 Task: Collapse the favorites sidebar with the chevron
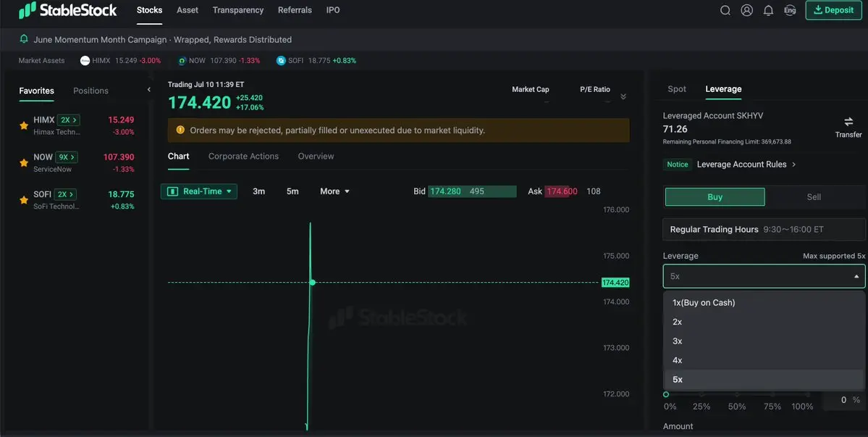coord(148,90)
